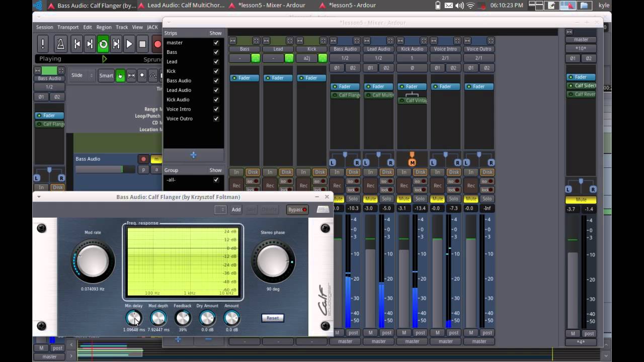Viewport: 644px width, 362px height.
Task: Open the Voice Intro strip input 2/1 button
Action: [x=445, y=58]
